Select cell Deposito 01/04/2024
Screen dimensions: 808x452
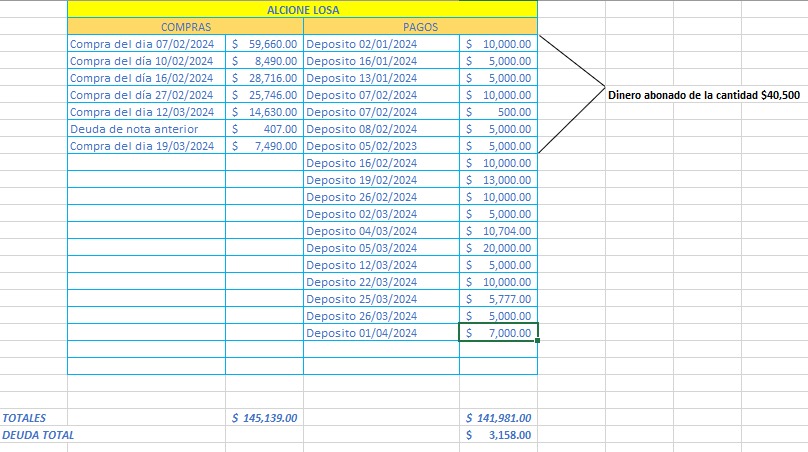tap(381, 333)
